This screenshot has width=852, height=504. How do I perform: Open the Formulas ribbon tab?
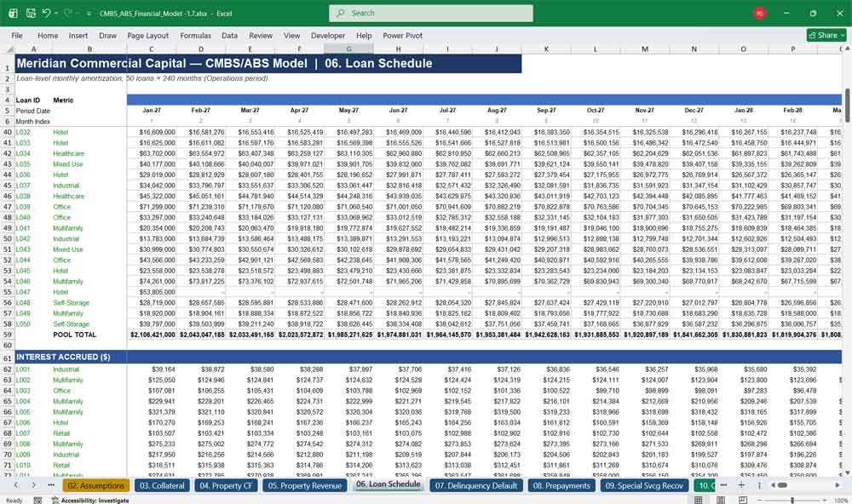[x=196, y=35]
